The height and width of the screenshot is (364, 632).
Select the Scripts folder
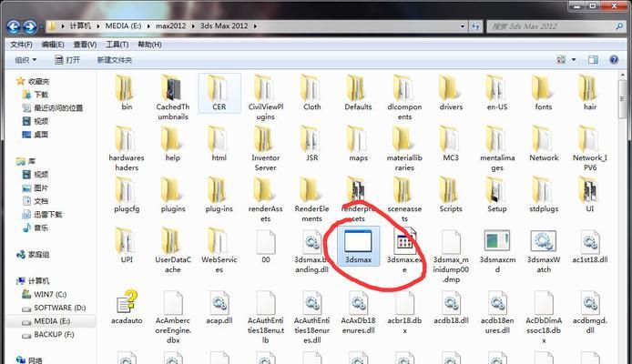tap(451, 195)
